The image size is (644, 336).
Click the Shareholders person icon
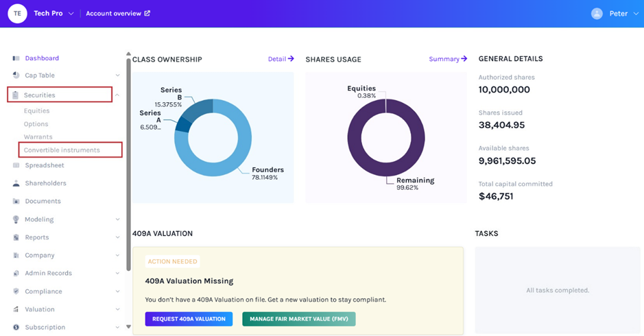(16, 184)
